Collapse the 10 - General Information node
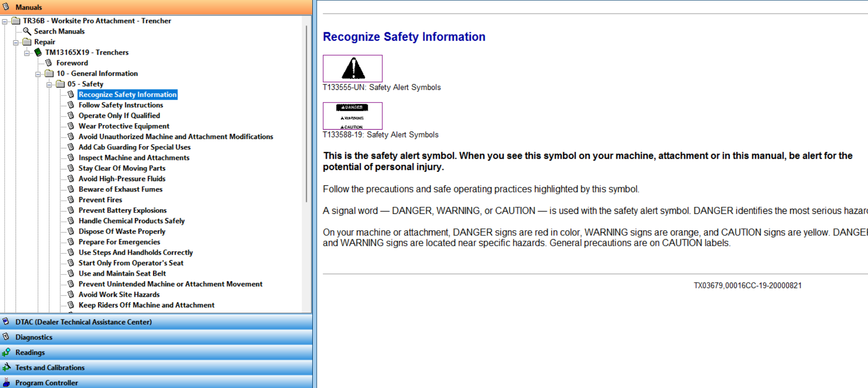Viewport: 868px width, 388px height. tap(38, 74)
